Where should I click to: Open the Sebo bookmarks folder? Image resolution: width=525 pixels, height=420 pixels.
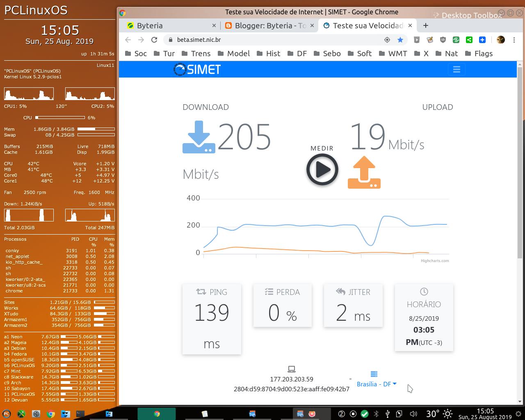click(x=327, y=53)
